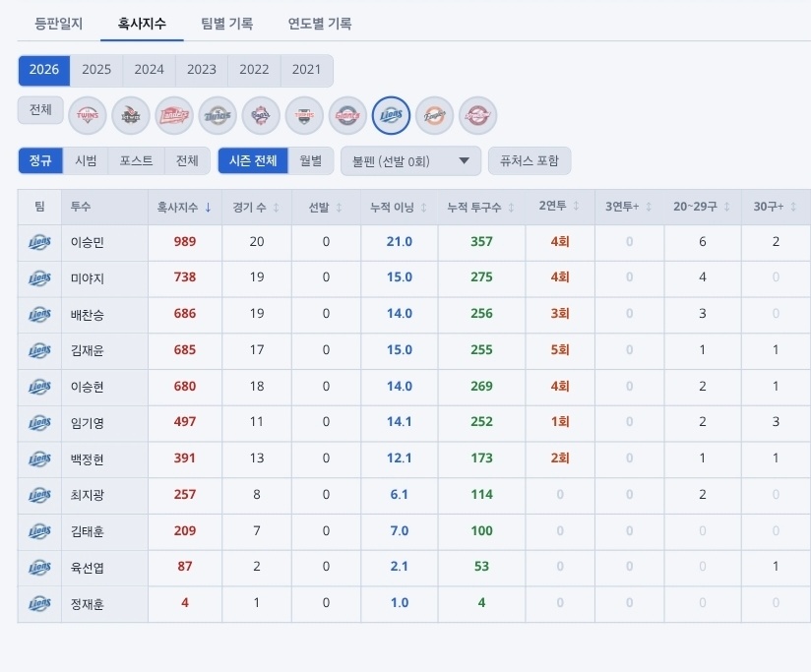Open the 등판일지 tab
The image size is (811, 672).
pyautogui.click(x=58, y=24)
